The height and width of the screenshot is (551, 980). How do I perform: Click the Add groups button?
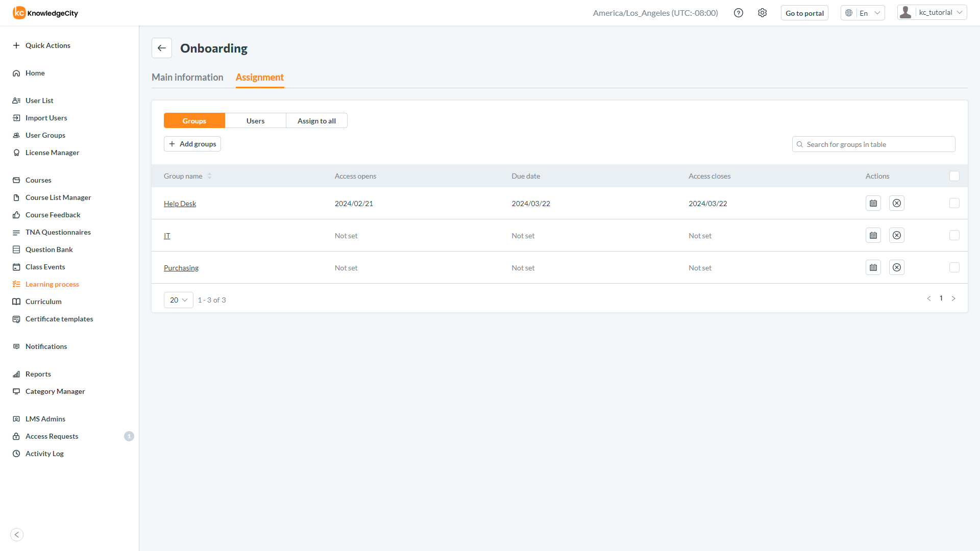click(x=192, y=144)
